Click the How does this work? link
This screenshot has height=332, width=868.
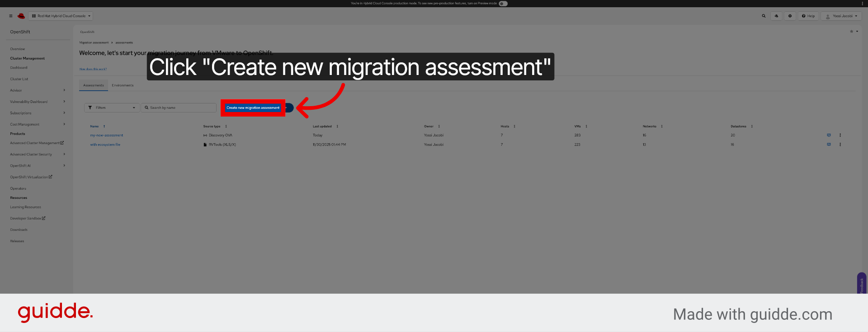pos(93,69)
